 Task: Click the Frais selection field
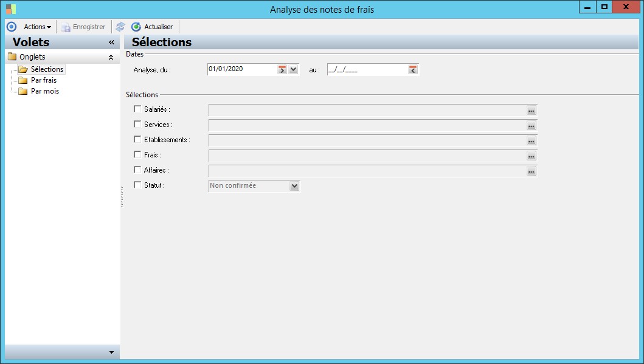(x=367, y=156)
